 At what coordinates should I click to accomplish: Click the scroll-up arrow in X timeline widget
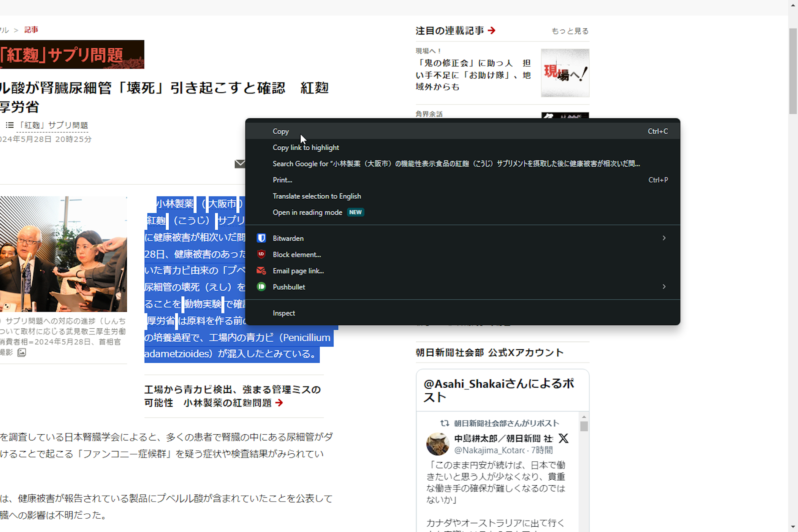(x=584, y=417)
